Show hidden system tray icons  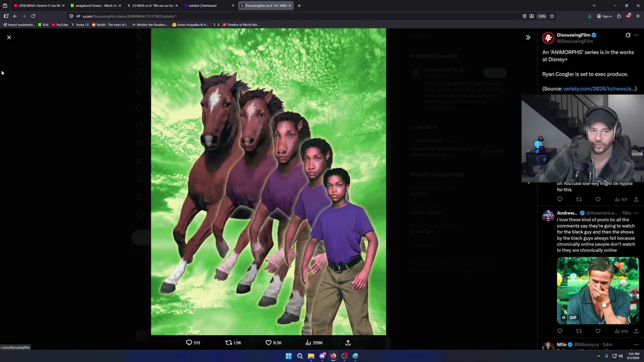[600, 356]
